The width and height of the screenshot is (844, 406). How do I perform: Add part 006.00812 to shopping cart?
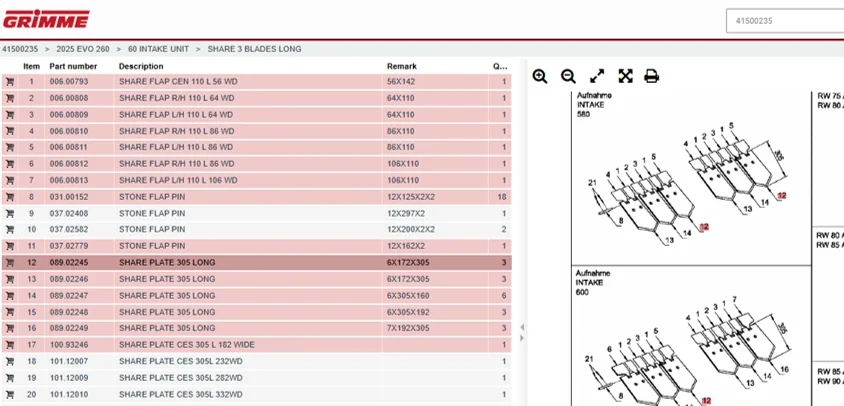click(10, 164)
